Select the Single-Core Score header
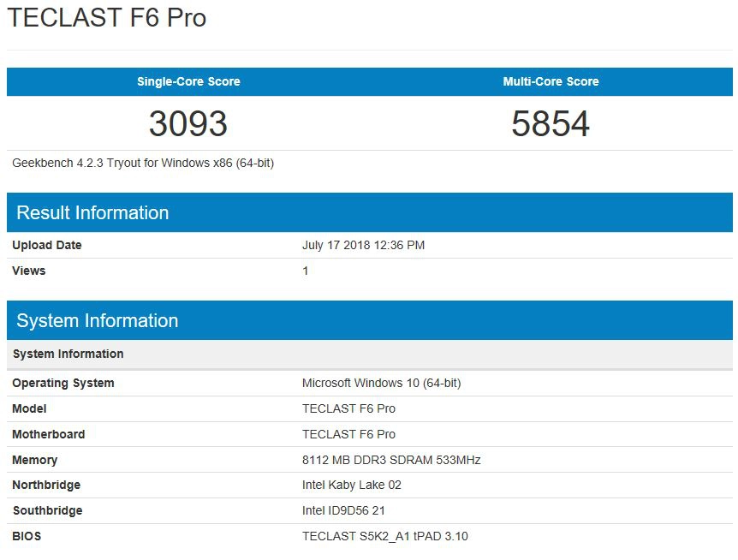The height and width of the screenshot is (560, 738). click(x=188, y=82)
